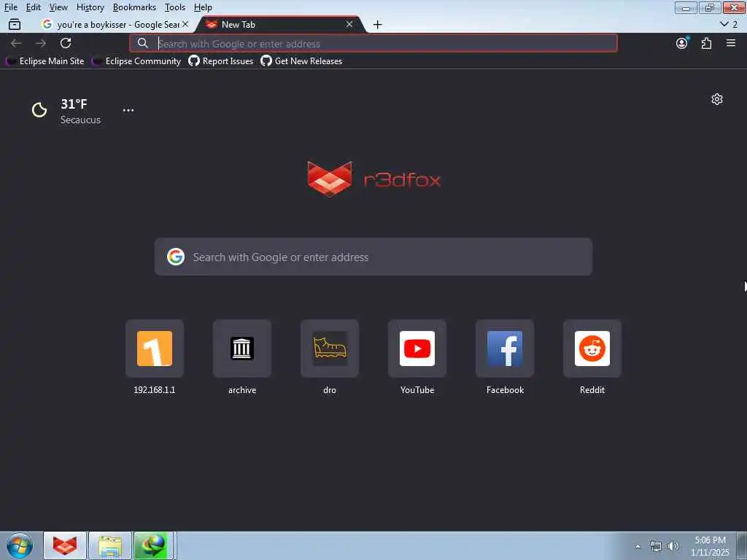Open the hamburger application menu
The image size is (747, 560).
731,43
